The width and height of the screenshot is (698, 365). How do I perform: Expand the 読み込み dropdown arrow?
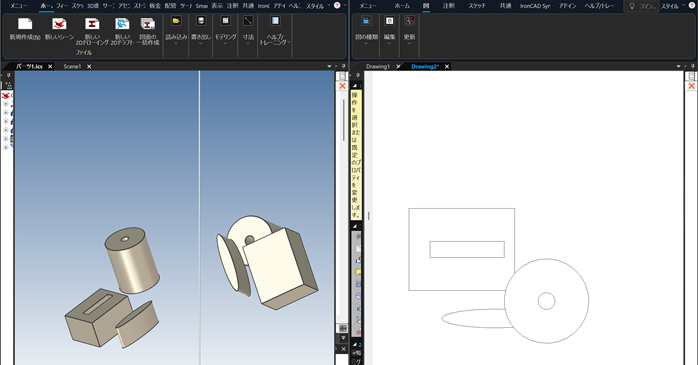176,44
